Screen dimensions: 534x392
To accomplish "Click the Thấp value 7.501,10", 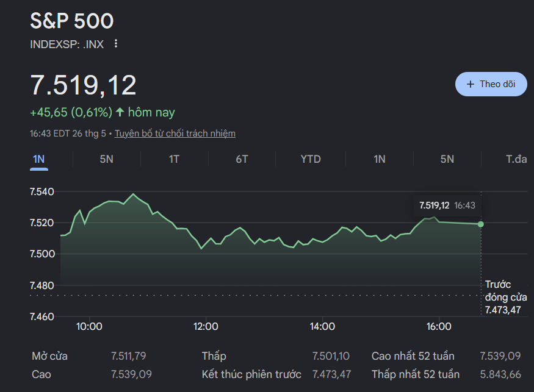I will tap(331, 356).
